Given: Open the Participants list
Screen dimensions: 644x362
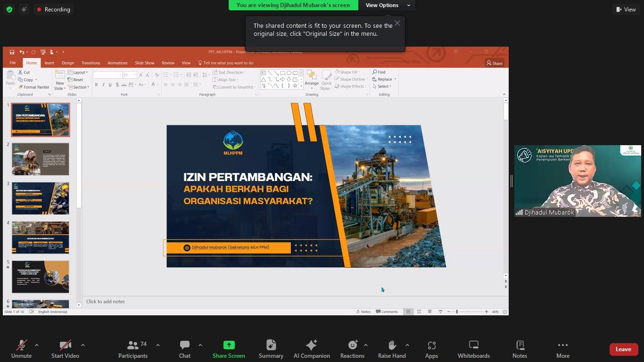Looking at the screenshot, I should pos(133,349).
